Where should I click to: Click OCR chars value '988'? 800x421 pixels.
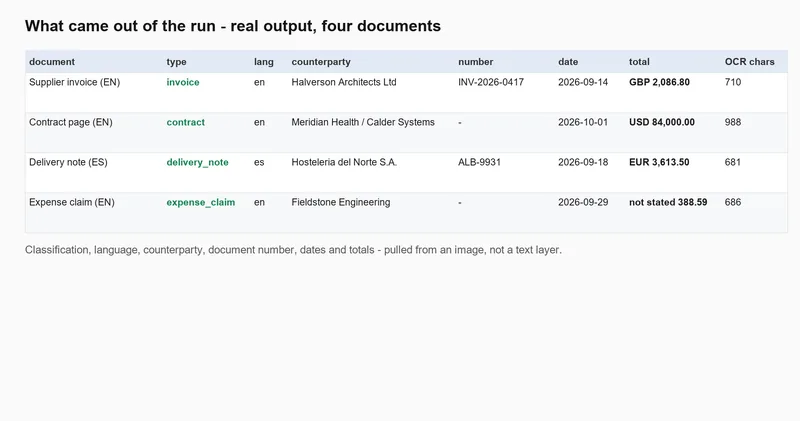(733, 122)
